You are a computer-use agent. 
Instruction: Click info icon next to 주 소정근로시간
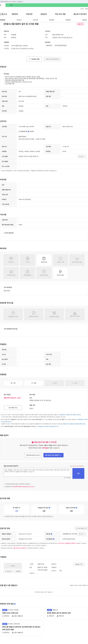(x=29, y=131)
